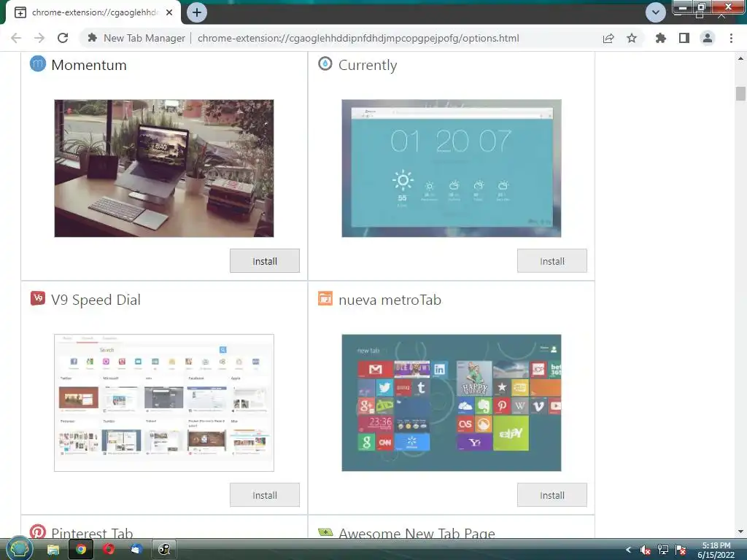Reload the current page

tap(63, 38)
